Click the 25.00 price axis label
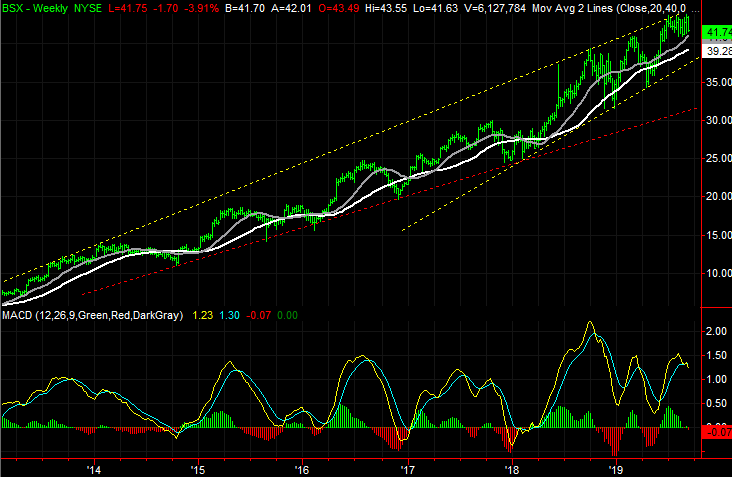The width and height of the screenshot is (732, 477). click(718, 158)
